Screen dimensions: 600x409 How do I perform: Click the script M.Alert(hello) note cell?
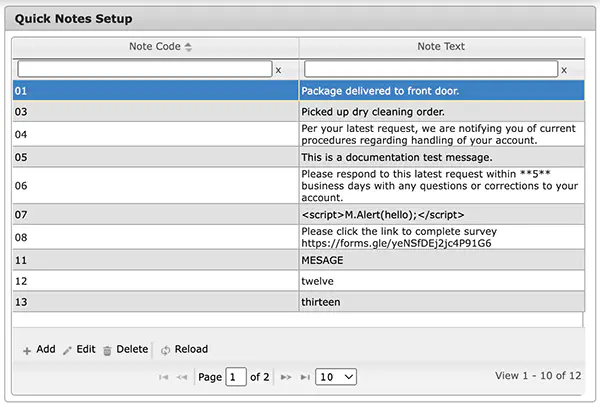442,215
